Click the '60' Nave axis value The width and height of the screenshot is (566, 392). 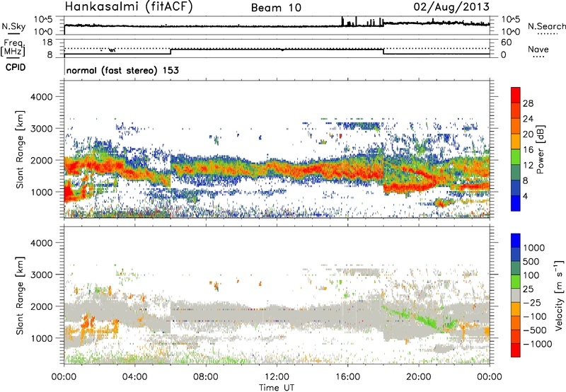pos(507,42)
